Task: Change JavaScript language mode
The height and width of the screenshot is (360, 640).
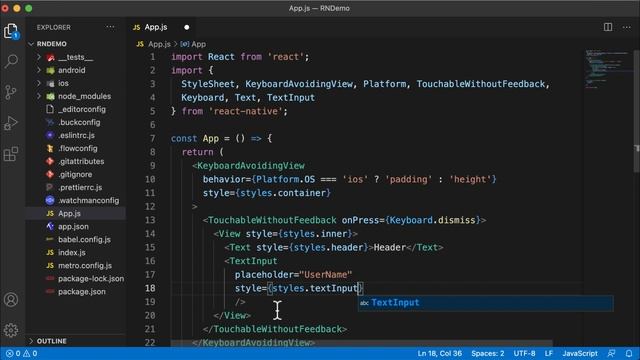Action: pyautogui.click(x=580, y=353)
